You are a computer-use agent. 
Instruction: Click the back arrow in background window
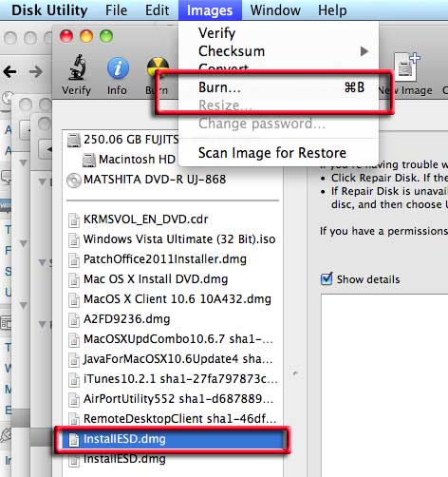(9, 71)
